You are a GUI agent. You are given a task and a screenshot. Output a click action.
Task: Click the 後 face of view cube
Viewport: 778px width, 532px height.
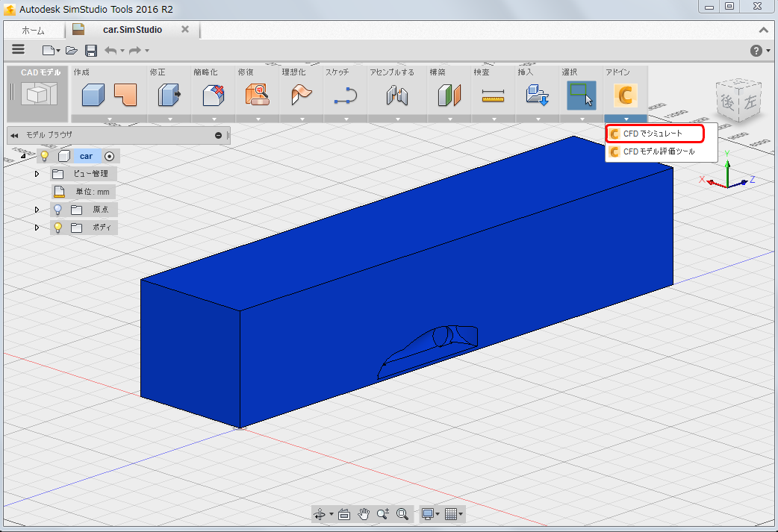tap(727, 102)
